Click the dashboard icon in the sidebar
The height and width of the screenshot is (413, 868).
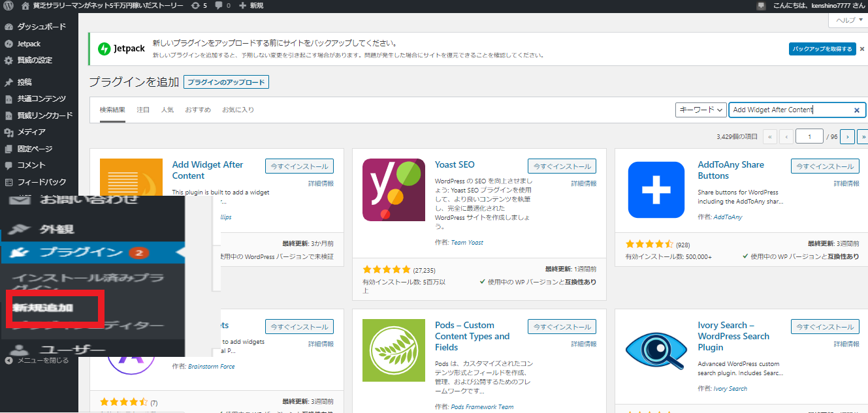tap(8, 27)
